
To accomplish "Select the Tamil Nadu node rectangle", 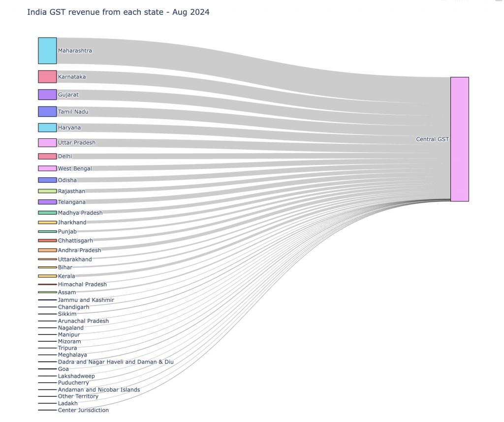I will tap(47, 112).
